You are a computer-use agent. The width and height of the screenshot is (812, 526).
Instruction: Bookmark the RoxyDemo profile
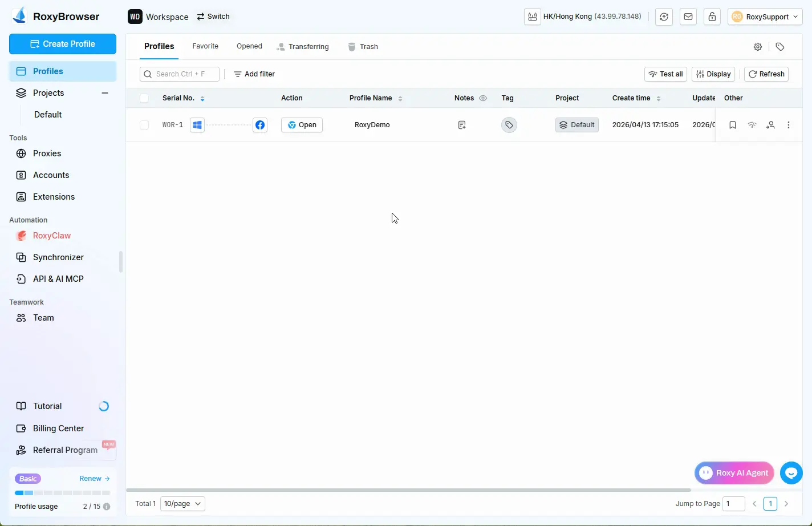pyautogui.click(x=733, y=125)
